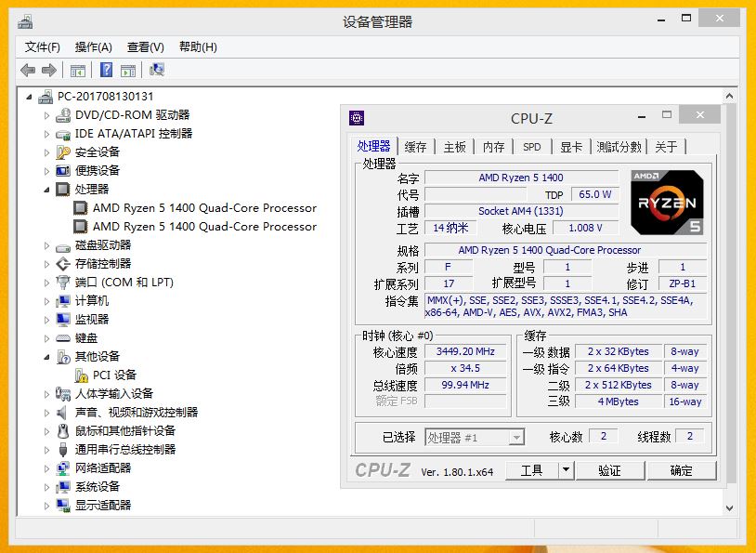Viewport: 756px width, 553px height.
Task: Click the down arrow of the device list scrollbar
Action: 728,508
